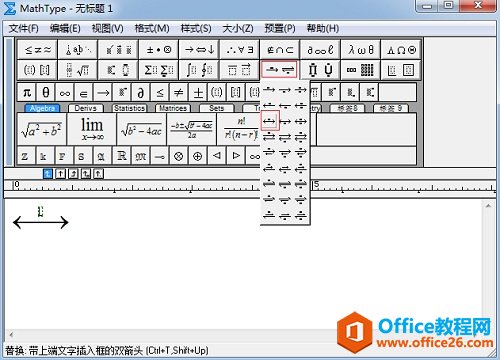
Task: Switch to the Sets tab
Action: [x=217, y=108]
